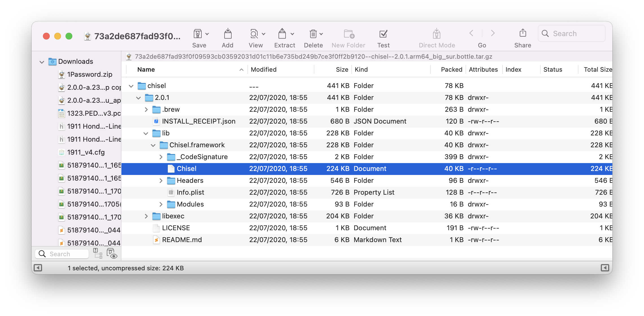Collapse the Downloads folder in sidebar
The height and width of the screenshot is (316, 644).
tap(42, 62)
